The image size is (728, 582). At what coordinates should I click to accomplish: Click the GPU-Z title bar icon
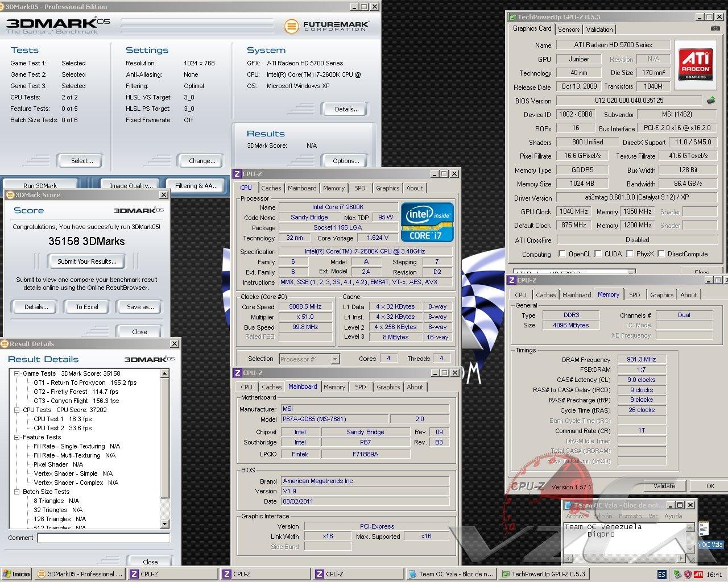pyautogui.click(x=512, y=17)
